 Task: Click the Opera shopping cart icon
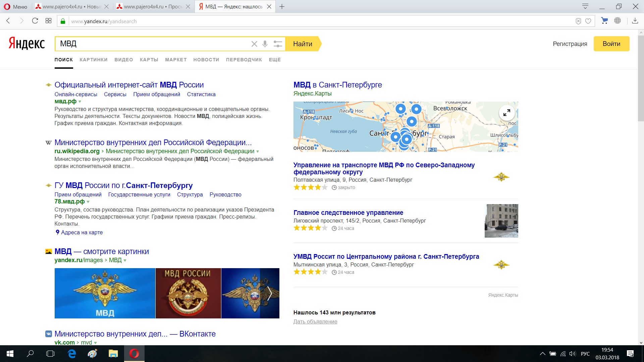[604, 21]
